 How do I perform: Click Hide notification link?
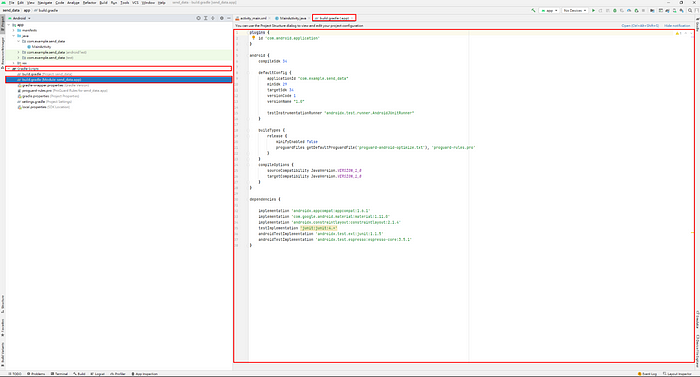pyautogui.click(x=677, y=26)
